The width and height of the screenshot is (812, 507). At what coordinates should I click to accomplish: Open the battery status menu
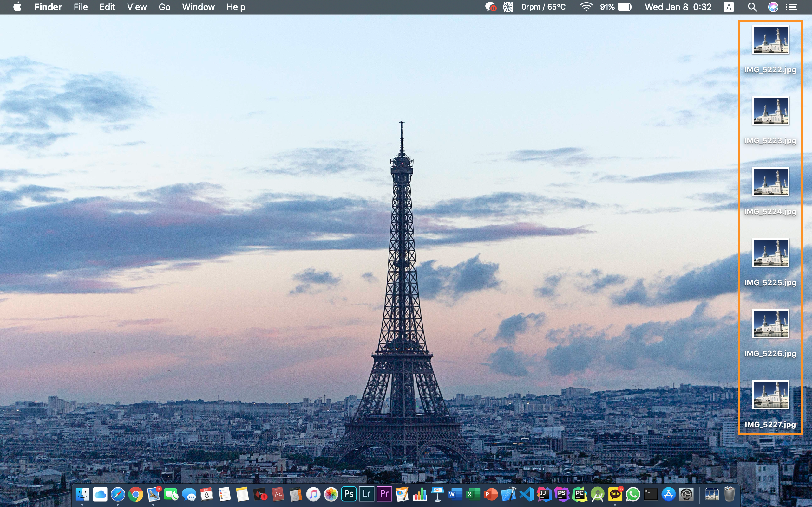click(x=625, y=7)
